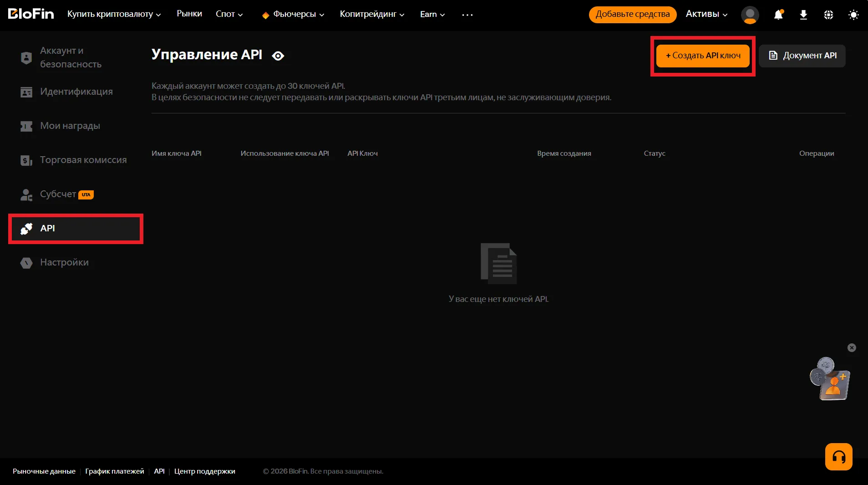The image size is (868, 485).
Task: Open Рыночные данные footer link
Action: coord(44,471)
